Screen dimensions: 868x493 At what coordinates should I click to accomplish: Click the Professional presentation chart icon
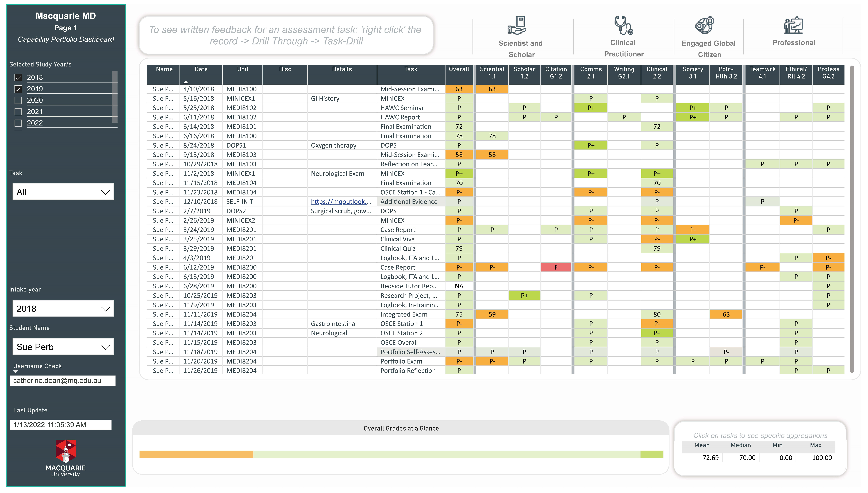click(793, 25)
